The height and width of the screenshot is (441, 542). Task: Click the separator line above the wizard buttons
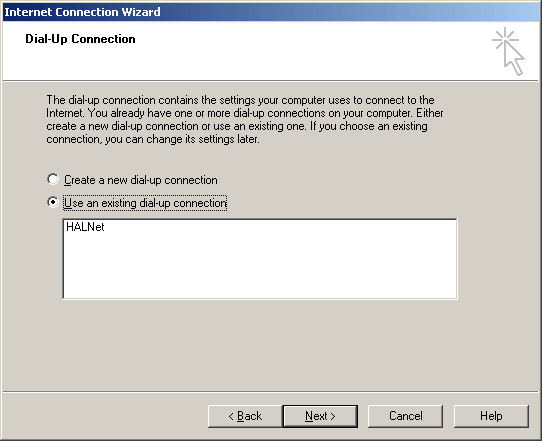[x=271, y=392]
